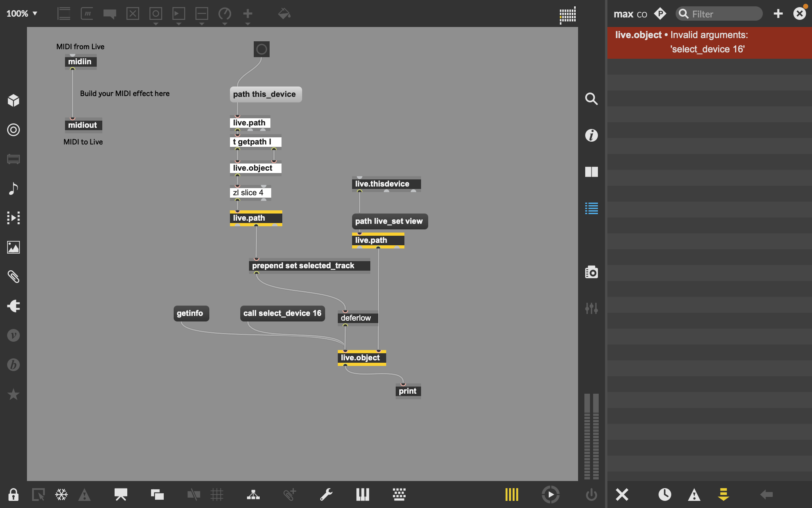The image size is (812, 508).
Task: Open the Audio files note icon
Action: 13,189
